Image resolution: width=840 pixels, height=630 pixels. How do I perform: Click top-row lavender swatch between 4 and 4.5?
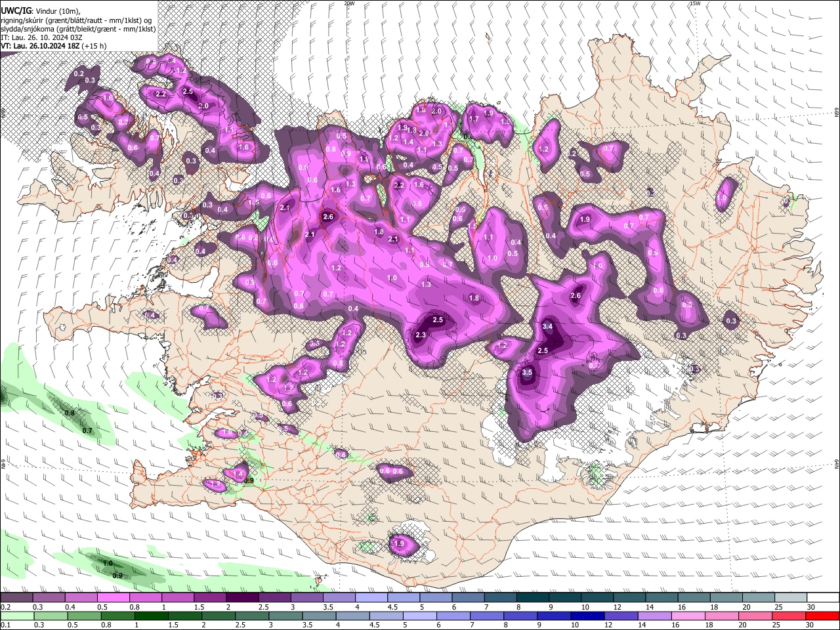pyautogui.click(x=371, y=597)
